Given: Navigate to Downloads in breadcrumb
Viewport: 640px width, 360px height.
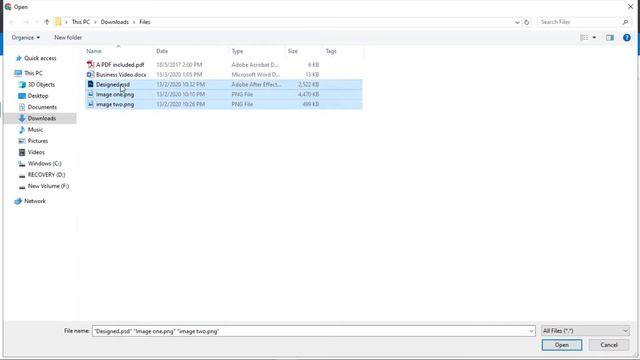Looking at the screenshot, I should pos(114,22).
